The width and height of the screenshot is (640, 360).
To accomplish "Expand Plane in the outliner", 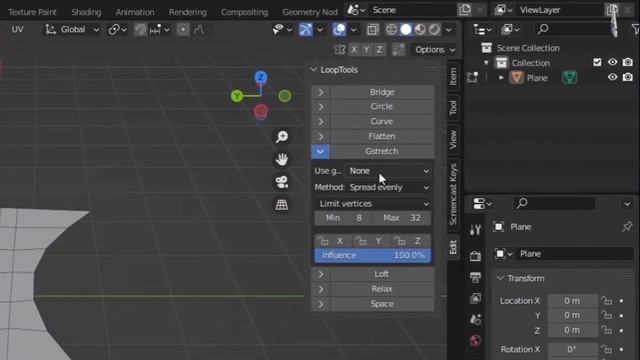I will [x=501, y=78].
